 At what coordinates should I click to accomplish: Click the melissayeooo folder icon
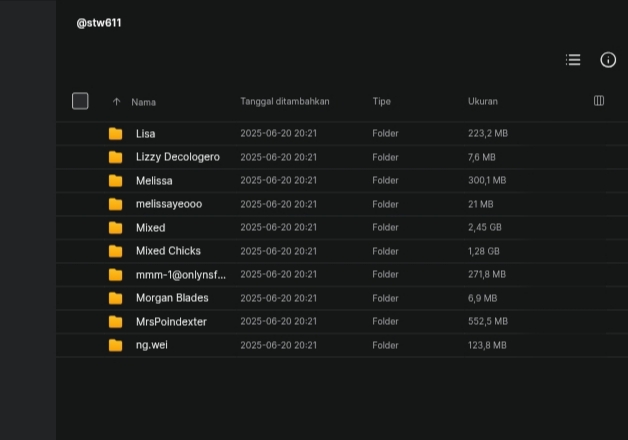pos(115,204)
